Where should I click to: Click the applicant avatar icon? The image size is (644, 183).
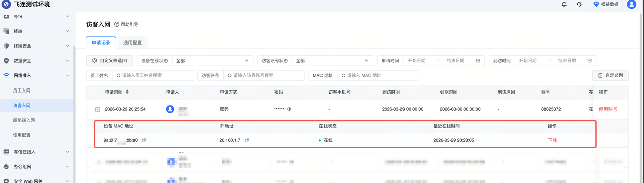(170, 109)
